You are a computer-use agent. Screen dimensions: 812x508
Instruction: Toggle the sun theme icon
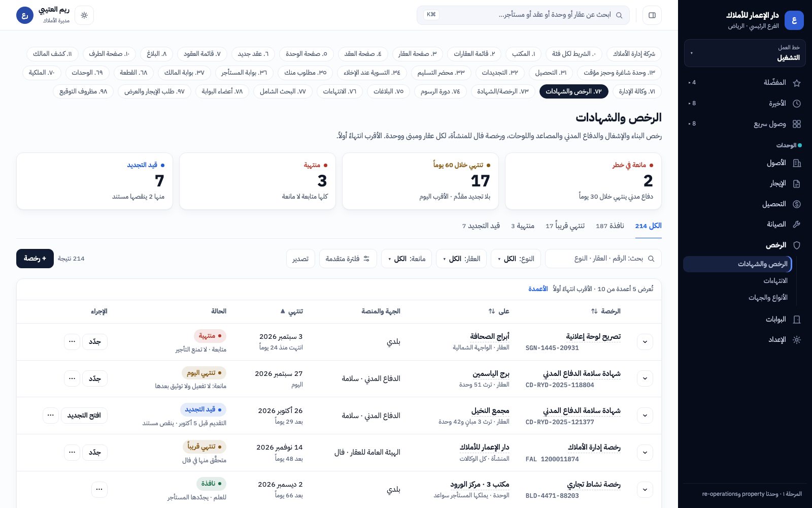point(84,15)
